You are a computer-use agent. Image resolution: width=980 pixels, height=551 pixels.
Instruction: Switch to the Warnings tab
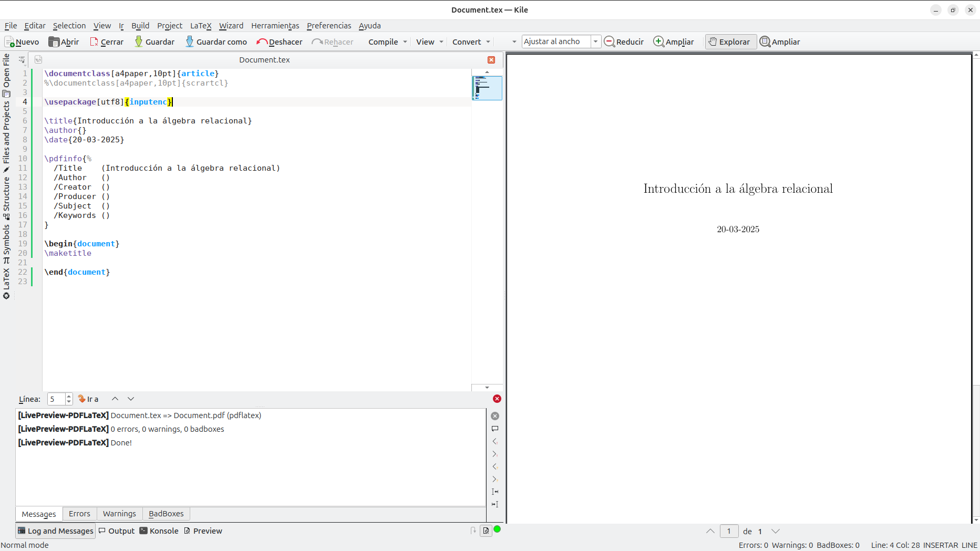[119, 514]
